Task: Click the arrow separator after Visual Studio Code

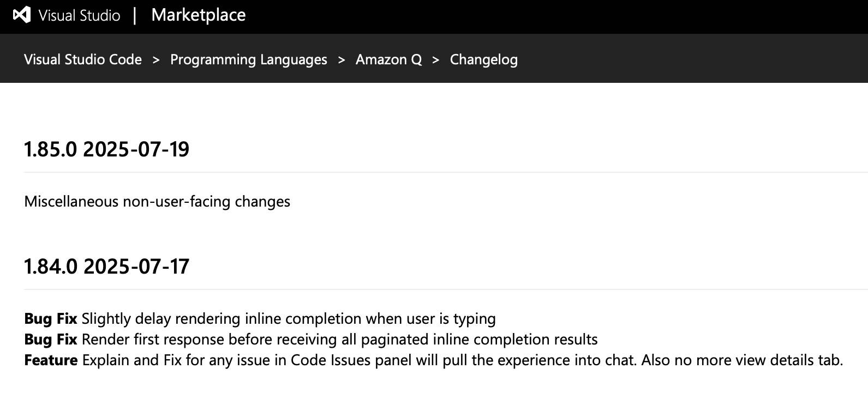Action: (x=156, y=60)
